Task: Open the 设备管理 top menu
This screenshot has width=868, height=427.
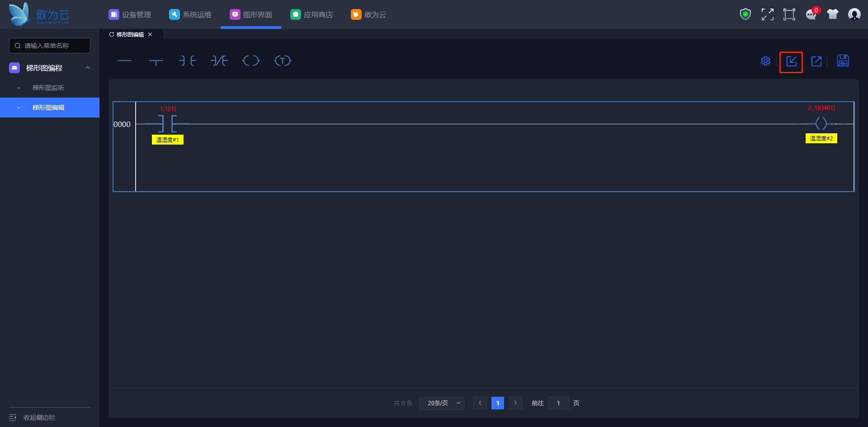Action: [130, 14]
